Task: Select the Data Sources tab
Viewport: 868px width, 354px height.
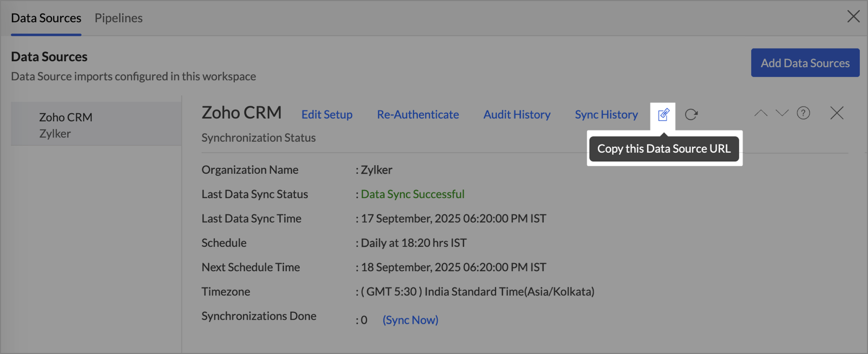Action: (x=46, y=18)
